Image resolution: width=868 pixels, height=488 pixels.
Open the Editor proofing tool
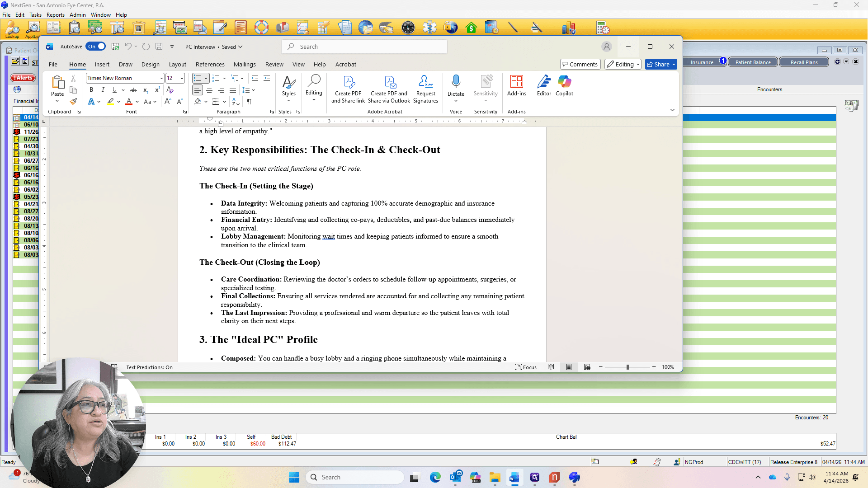(x=544, y=86)
